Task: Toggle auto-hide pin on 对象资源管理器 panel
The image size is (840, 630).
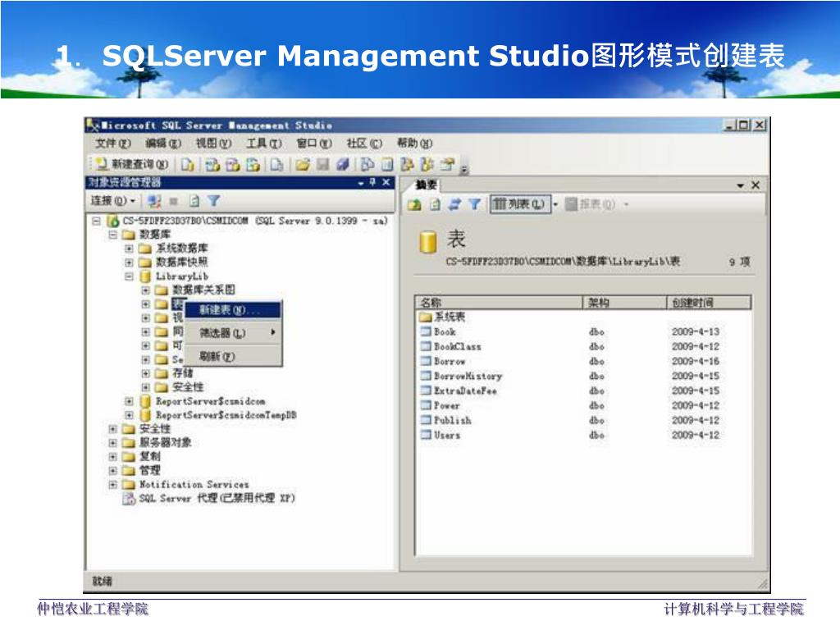Action: pos(373,183)
